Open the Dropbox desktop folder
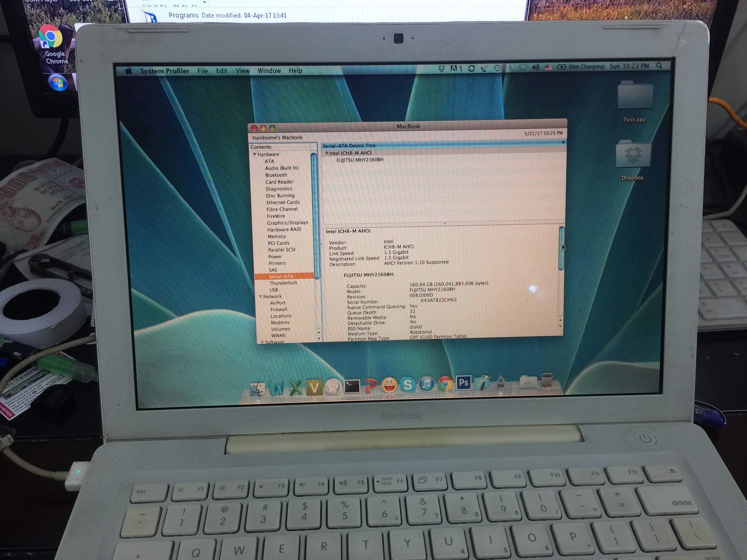747x560 pixels. 633,161
